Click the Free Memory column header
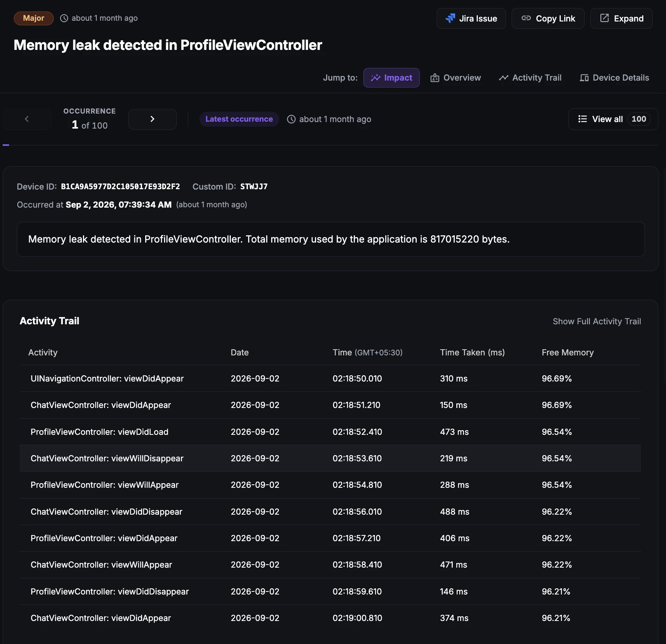The width and height of the screenshot is (666, 644). 568,352
